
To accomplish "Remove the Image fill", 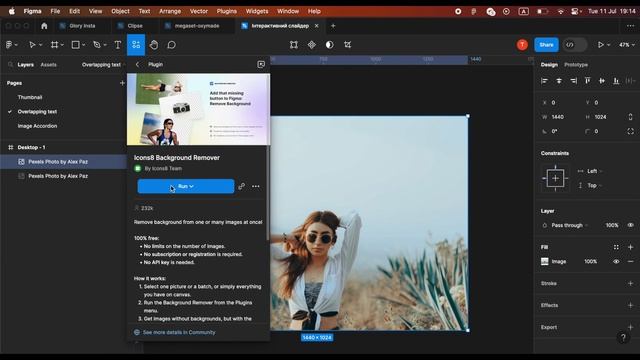I will 631,262.
